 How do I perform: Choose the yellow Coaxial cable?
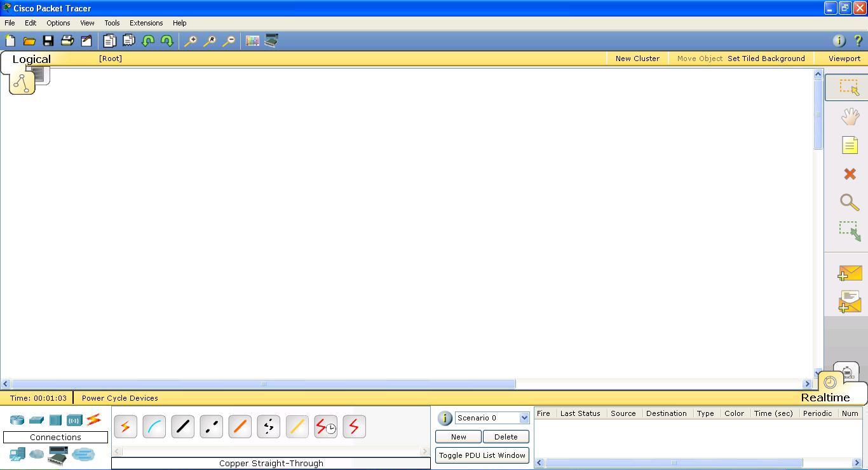[297, 427]
